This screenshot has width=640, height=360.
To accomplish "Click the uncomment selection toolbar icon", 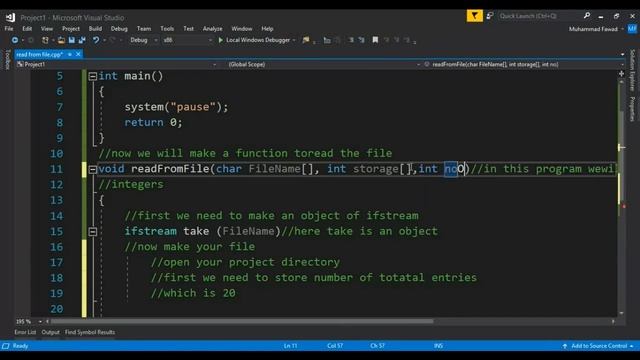I will tap(361, 40).
